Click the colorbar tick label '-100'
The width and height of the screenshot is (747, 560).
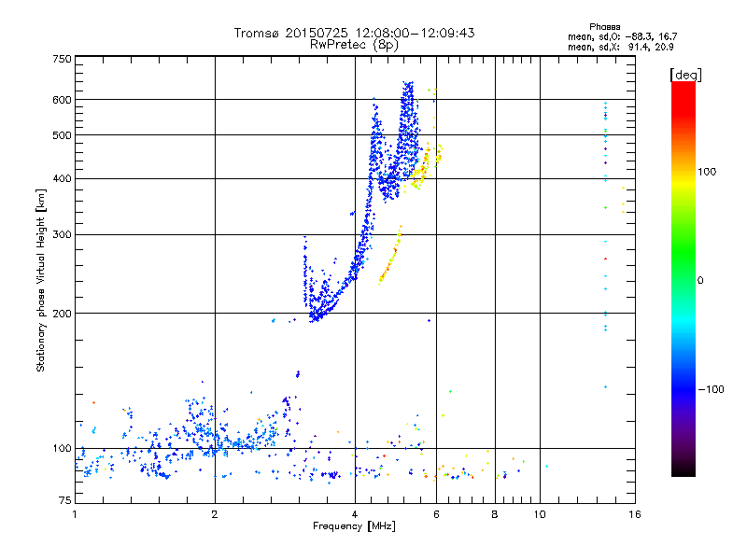[711, 389]
